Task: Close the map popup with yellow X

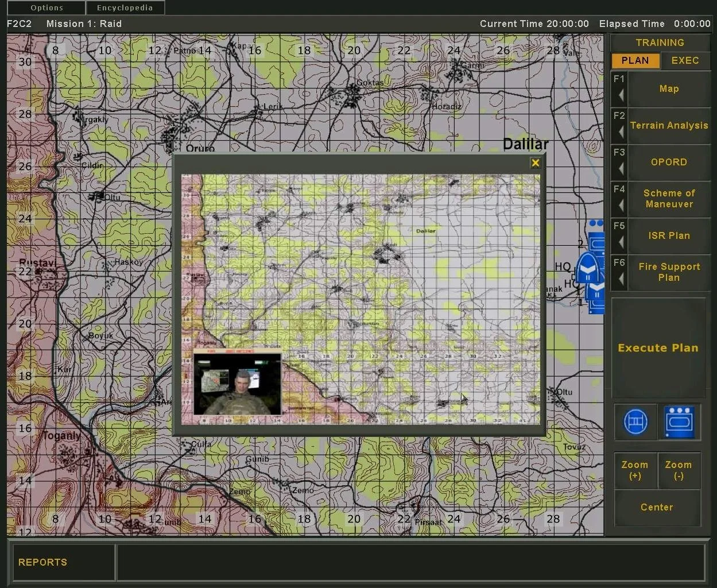Action: click(535, 163)
